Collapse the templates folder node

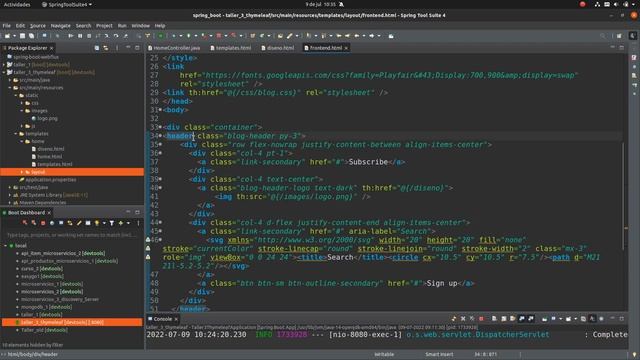(16, 134)
